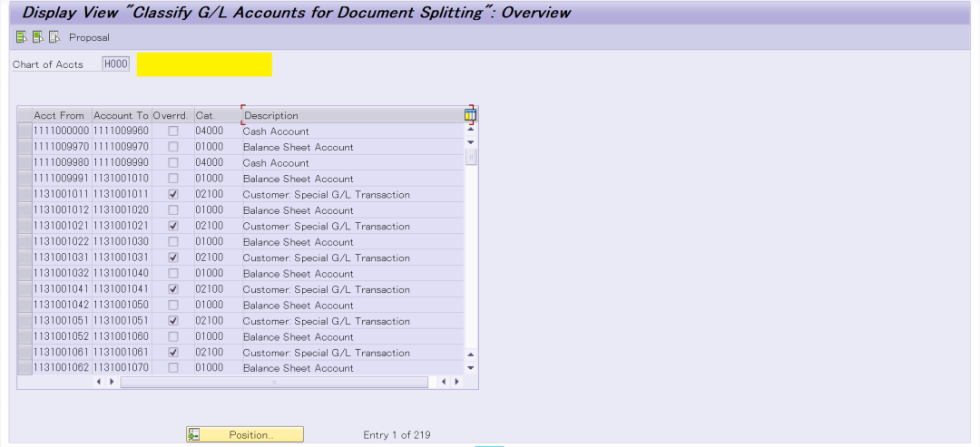The height and width of the screenshot is (447, 980).
Task: Click the Account To column header
Action: click(122, 115)
